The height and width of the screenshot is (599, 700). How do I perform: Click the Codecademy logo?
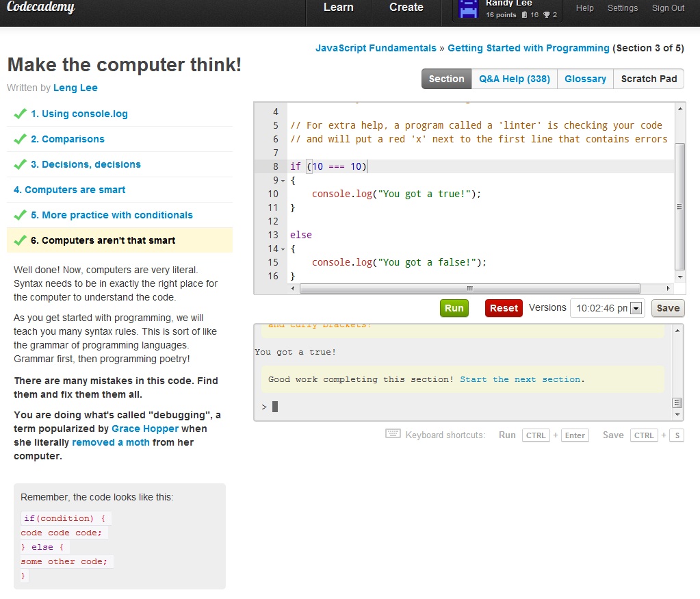40,8
